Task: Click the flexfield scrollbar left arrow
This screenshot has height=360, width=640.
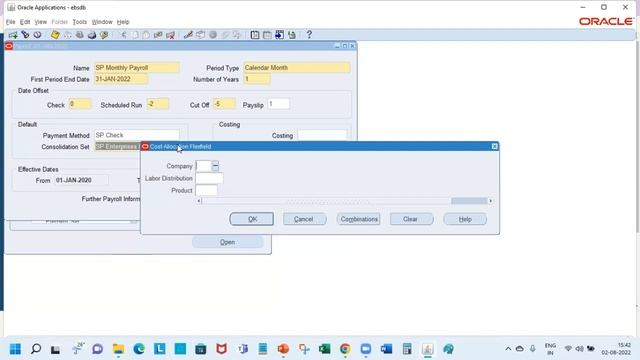Action: click(x=199, y=201)
